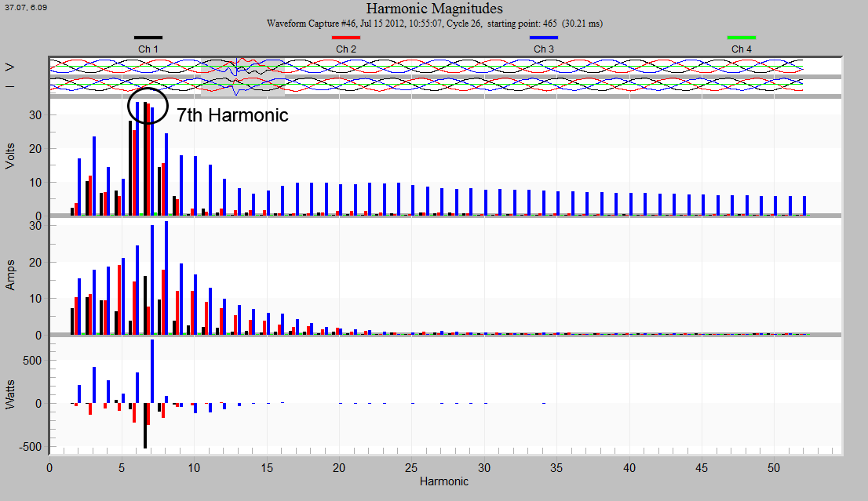Viewport: 868px width, 501px height.
Task: Click the 7th Harmonic annotation circle
Action: [x=149, y=106]
